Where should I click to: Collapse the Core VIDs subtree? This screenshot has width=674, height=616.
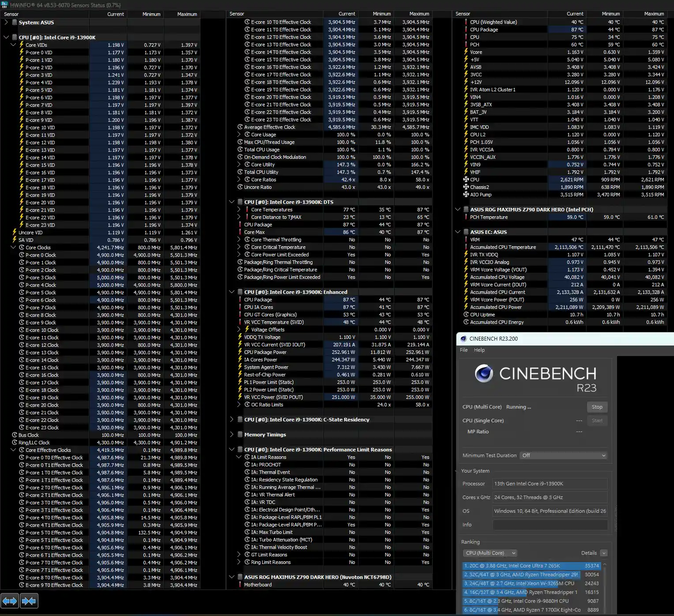[13, 45]
